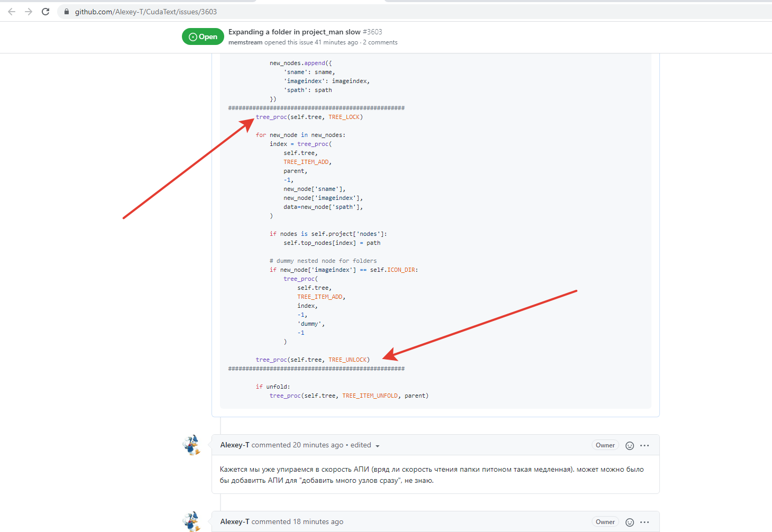
Task: Click the code line 'self.top_nodes[index] = path'
Action: [332, 243]
